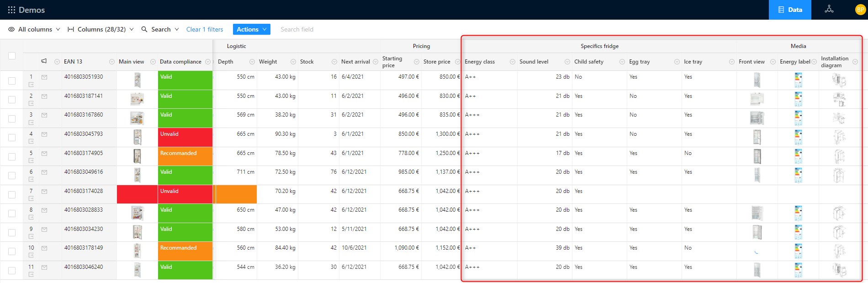Viewport: 868px width, 283px height.
Task: Open the Search dropdown menu
Action: tap(160, 29)
